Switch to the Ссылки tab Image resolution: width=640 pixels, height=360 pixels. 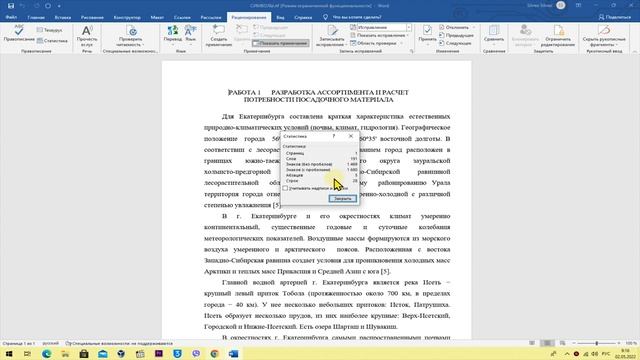[182, 17]
